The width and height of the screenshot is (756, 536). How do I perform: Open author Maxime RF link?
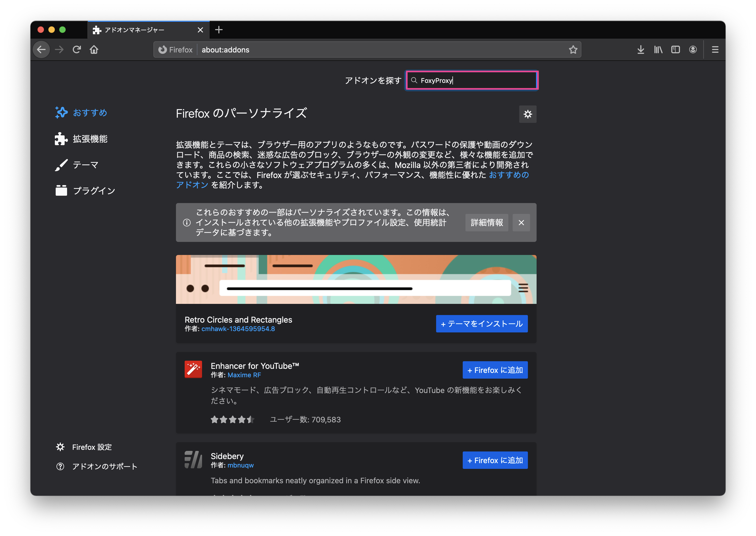244,375
